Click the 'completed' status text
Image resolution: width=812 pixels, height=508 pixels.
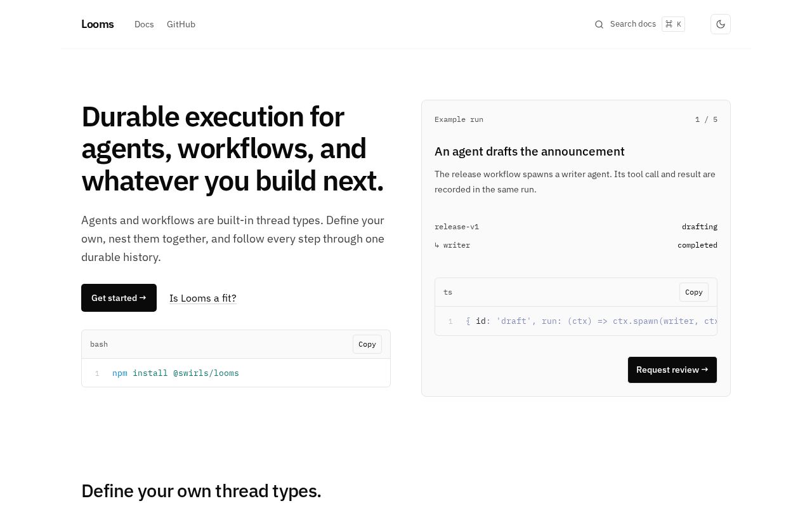[697, 245]
